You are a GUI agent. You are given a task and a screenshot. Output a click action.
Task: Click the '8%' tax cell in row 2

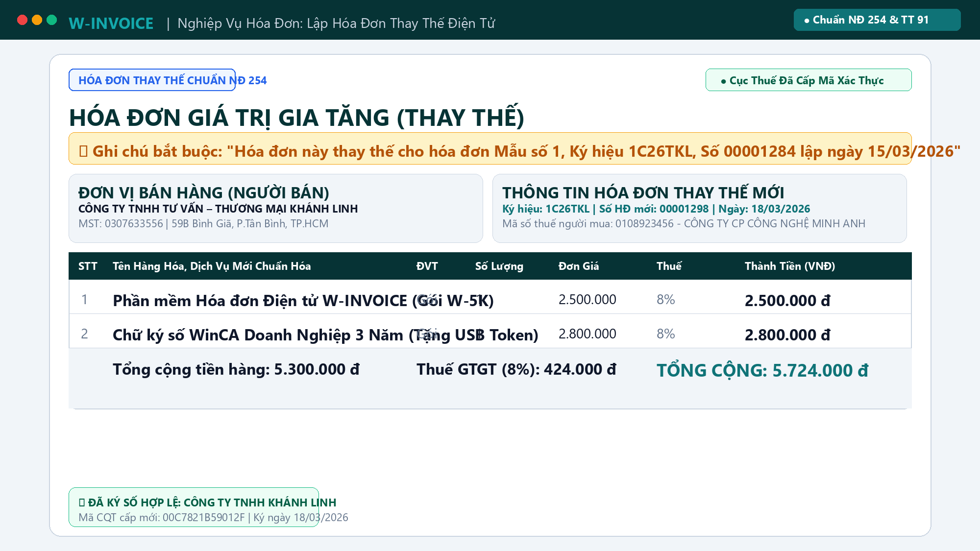pyautogui.click(x=666, y=334)
